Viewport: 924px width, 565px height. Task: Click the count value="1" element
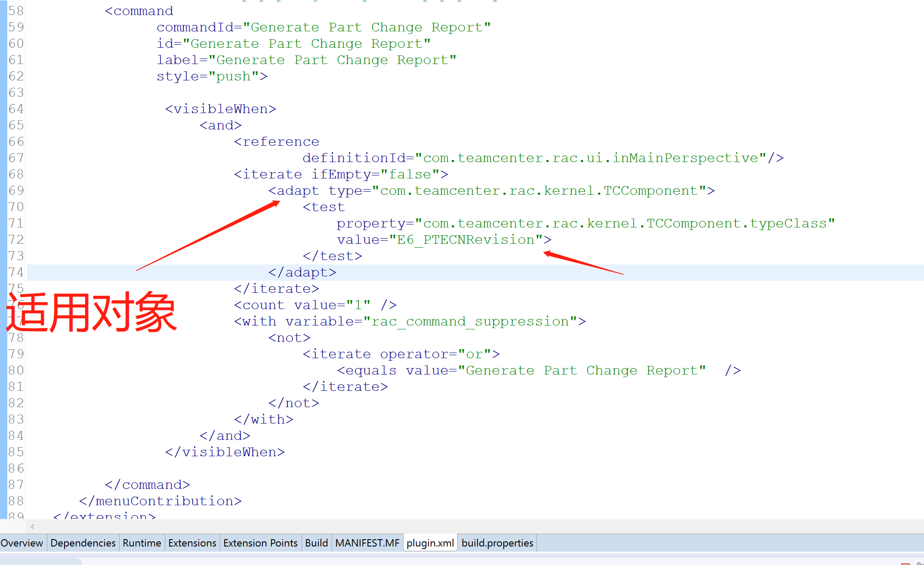(x=315, y=305)
